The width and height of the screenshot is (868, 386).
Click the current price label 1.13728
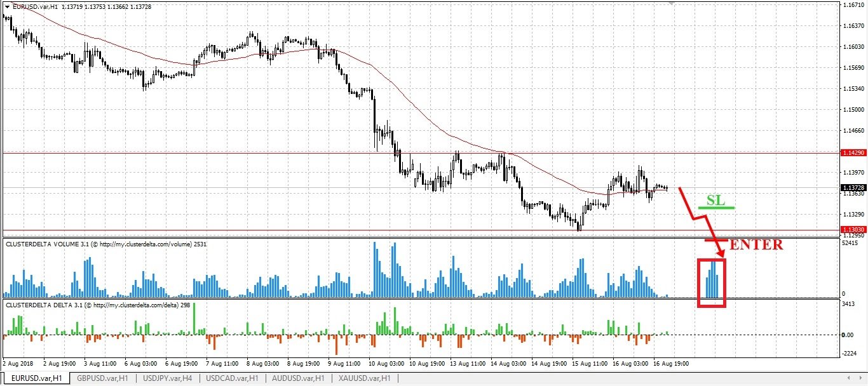853,188
